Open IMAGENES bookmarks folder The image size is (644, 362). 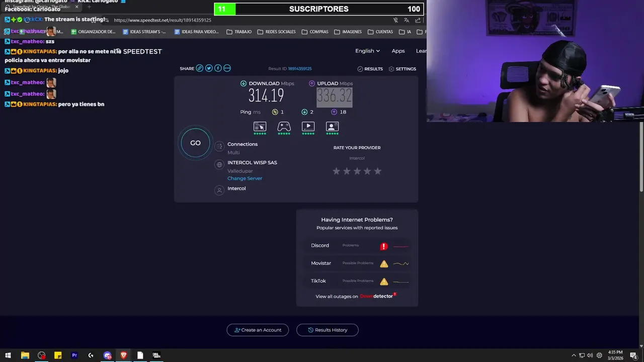(348, 32)
